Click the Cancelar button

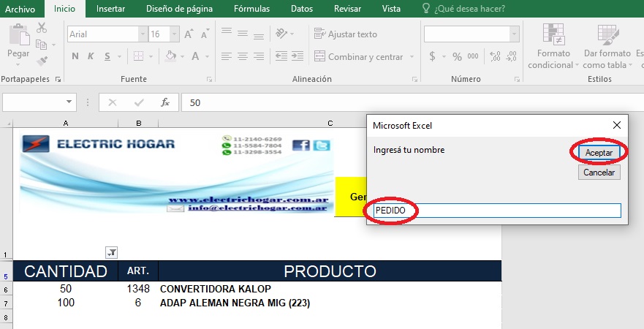click(x=599, y=173)
